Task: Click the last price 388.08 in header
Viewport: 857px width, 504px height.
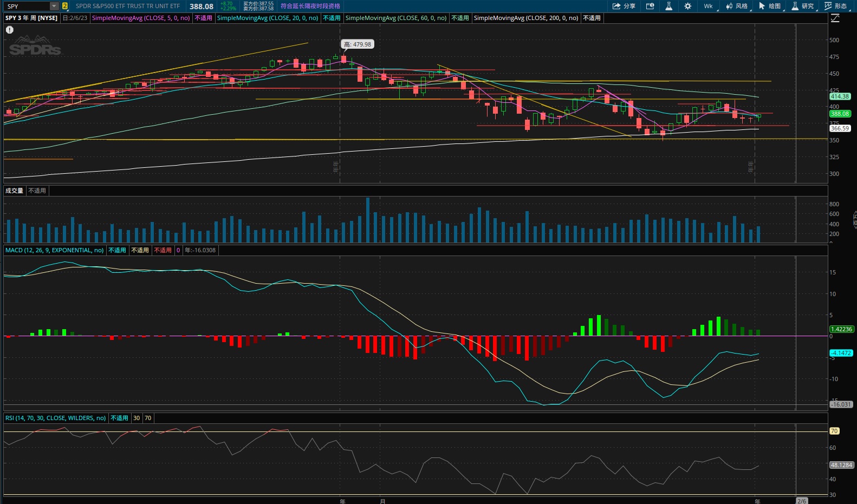Action: [x=202, y=6]
